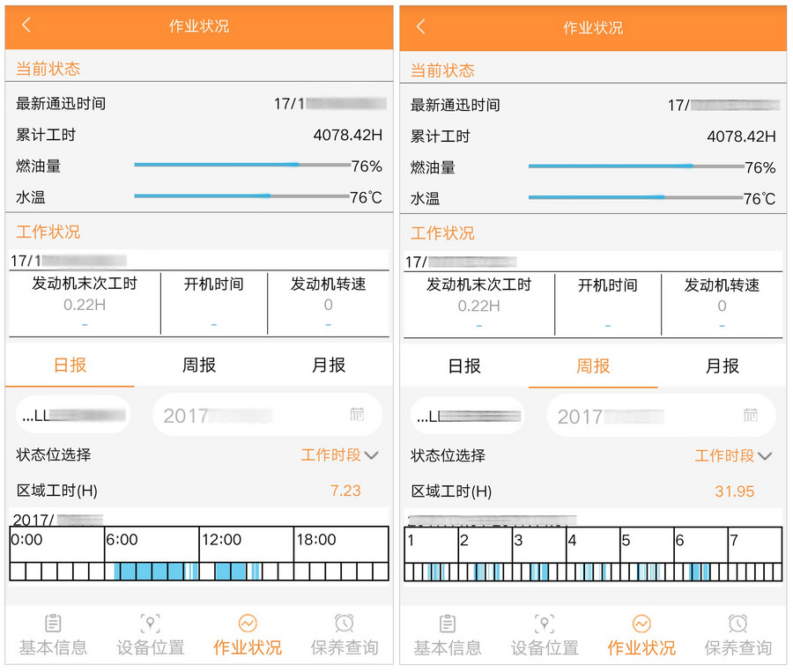Open 保养查询 in right screen's bottom bar

738,636
